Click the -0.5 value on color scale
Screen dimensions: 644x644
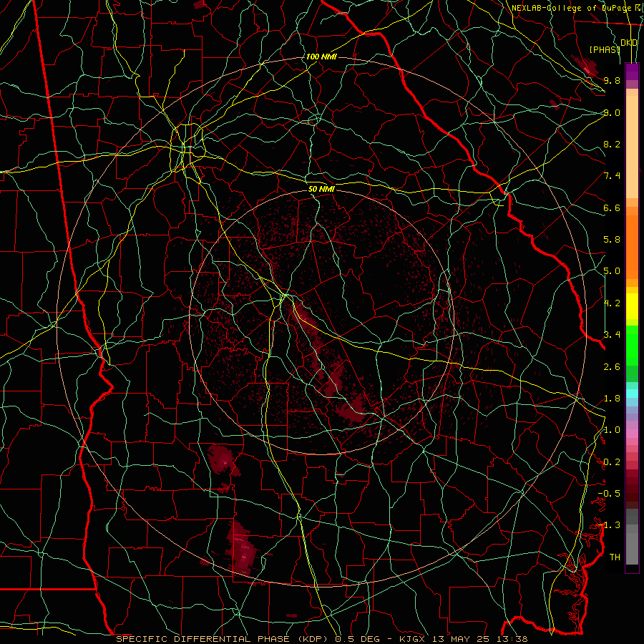(610, 494)
